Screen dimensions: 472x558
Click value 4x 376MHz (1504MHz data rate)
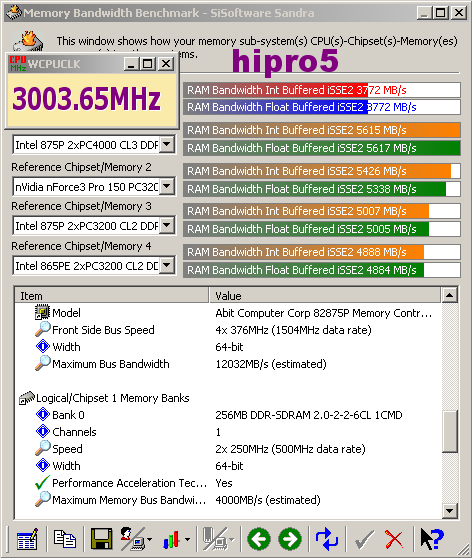293,330
